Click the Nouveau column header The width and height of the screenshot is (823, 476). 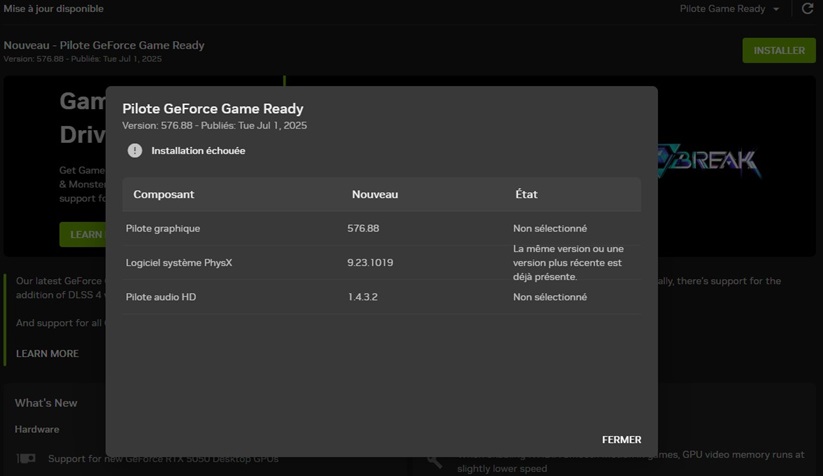pyautogui.click(x=375, y=194)
